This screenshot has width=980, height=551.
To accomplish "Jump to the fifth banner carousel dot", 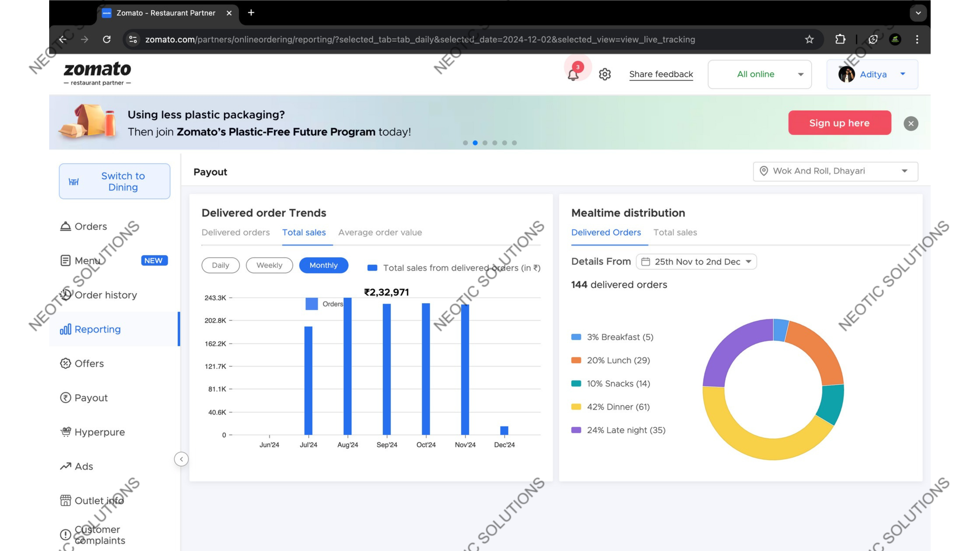I will [505, 143].
